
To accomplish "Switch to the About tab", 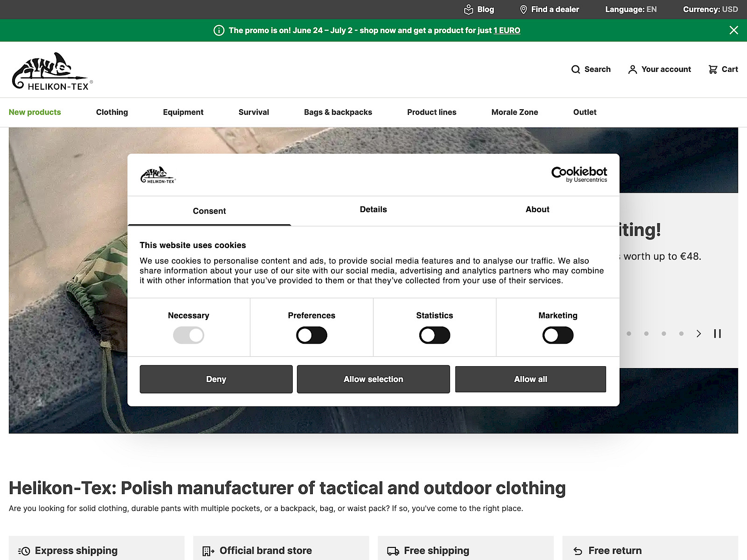I will (x=537, y=210).
